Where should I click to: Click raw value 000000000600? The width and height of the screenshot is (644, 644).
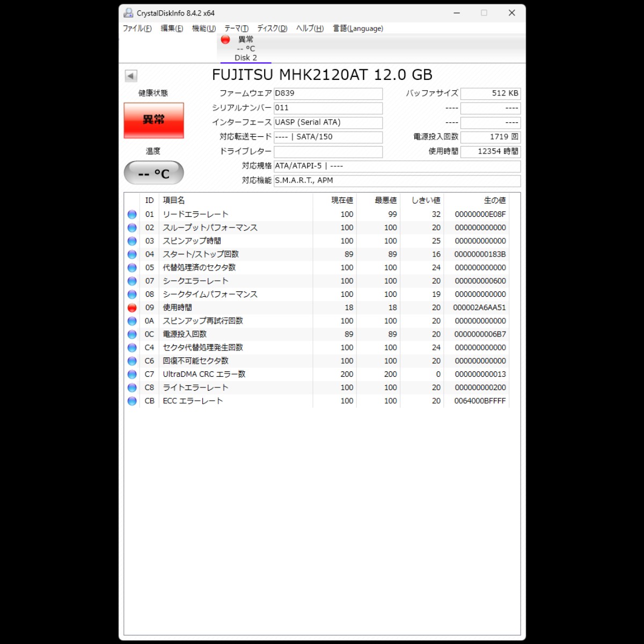point(480,281)
